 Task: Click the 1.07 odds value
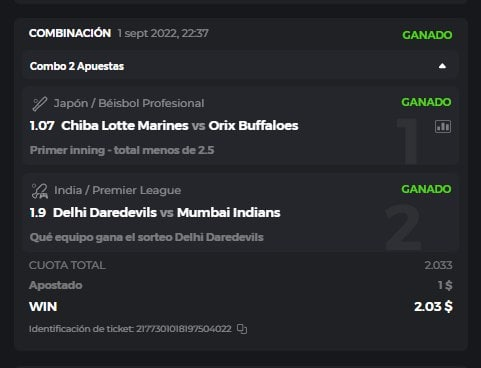point(42,126)
